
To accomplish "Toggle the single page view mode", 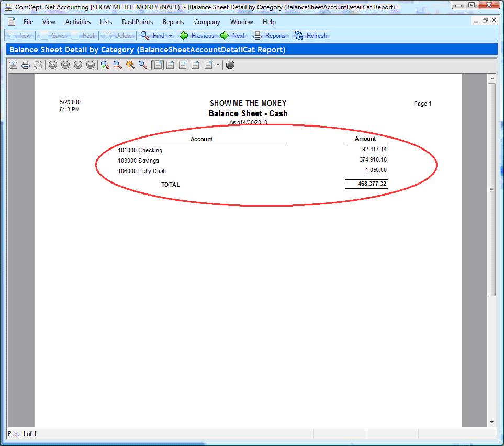I will click(x=158, y=65).
